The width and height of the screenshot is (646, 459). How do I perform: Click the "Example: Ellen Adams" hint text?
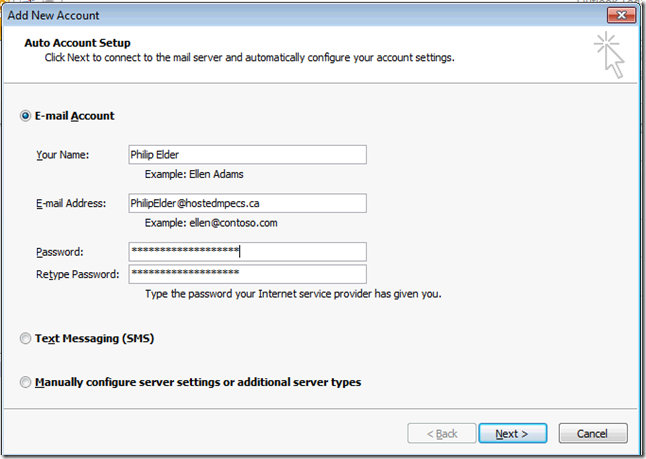(194, 174)
